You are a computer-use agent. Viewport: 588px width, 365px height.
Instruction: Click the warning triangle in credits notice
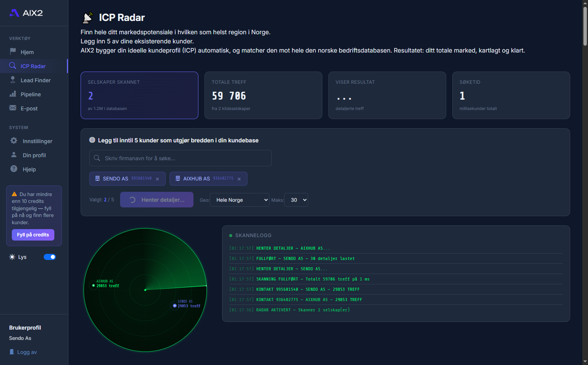(14, 194)
